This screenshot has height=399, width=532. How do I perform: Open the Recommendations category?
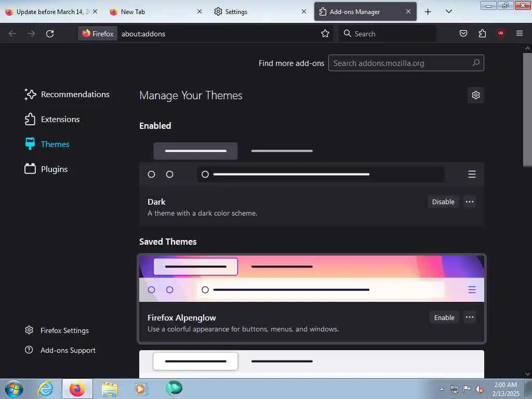[x=67, y=95]
